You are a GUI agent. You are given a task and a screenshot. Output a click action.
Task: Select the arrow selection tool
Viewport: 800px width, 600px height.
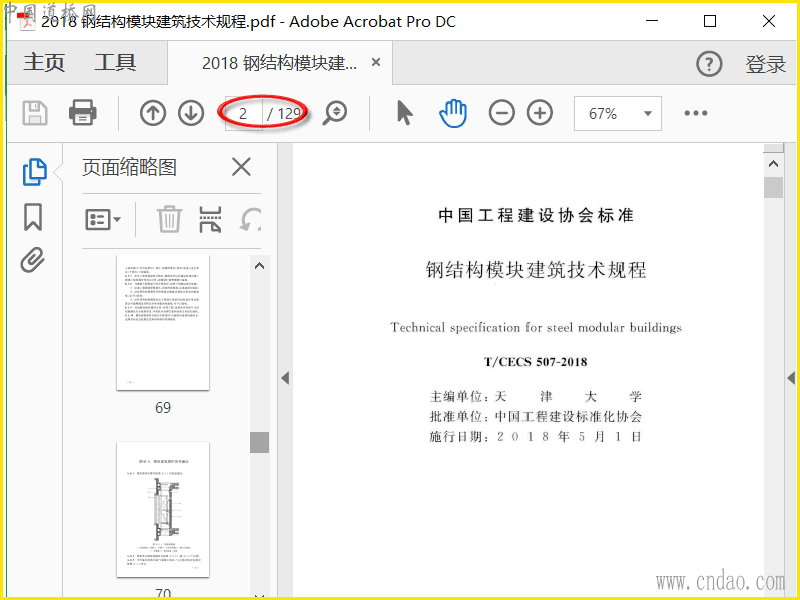point(404,113)
